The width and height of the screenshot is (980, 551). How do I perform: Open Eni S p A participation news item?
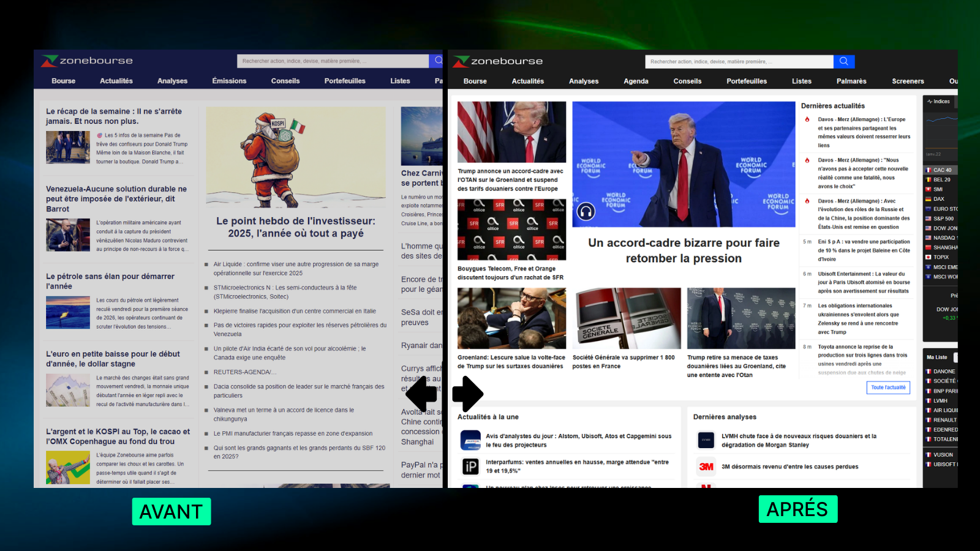[x=864, y=250]
